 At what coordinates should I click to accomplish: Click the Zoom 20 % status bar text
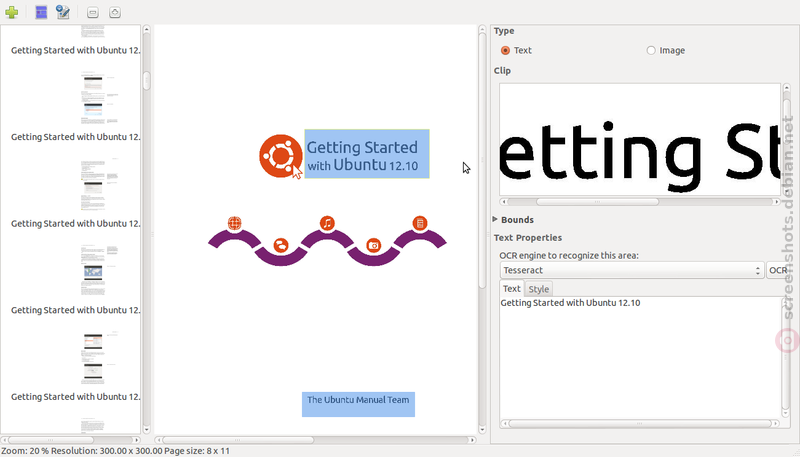tap(24, 451)
